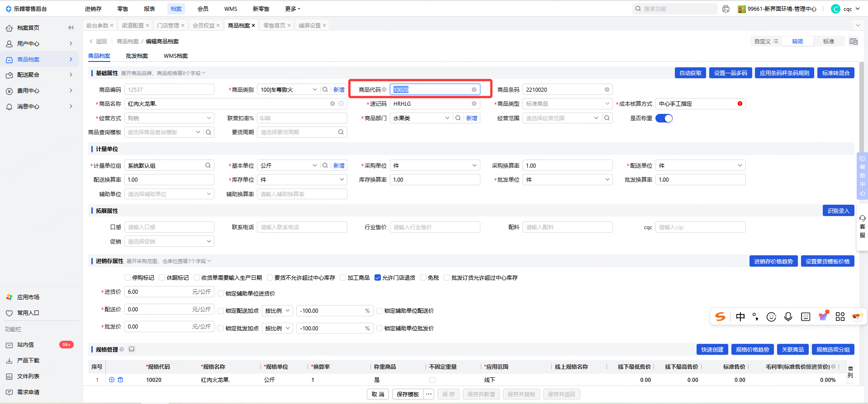Expand the 更多 top menu
The image size is (868, 404).
(293, 9)
